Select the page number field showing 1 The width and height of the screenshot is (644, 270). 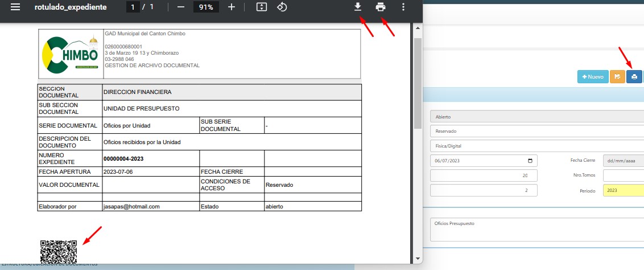[133, 7]
